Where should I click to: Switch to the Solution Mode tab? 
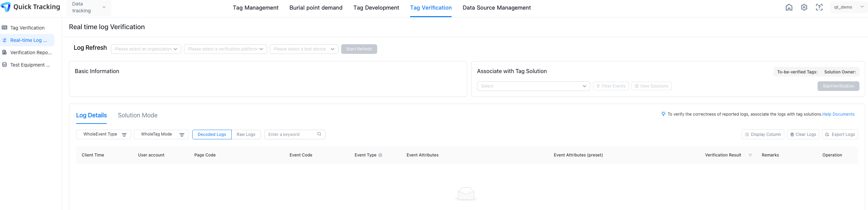click(138, 115)
